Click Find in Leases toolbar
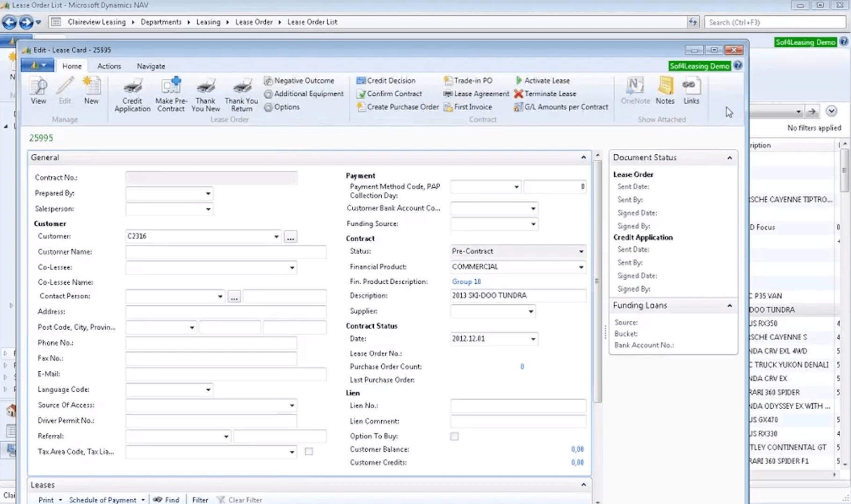Screen dimensions: 851x504 point(167,500)
